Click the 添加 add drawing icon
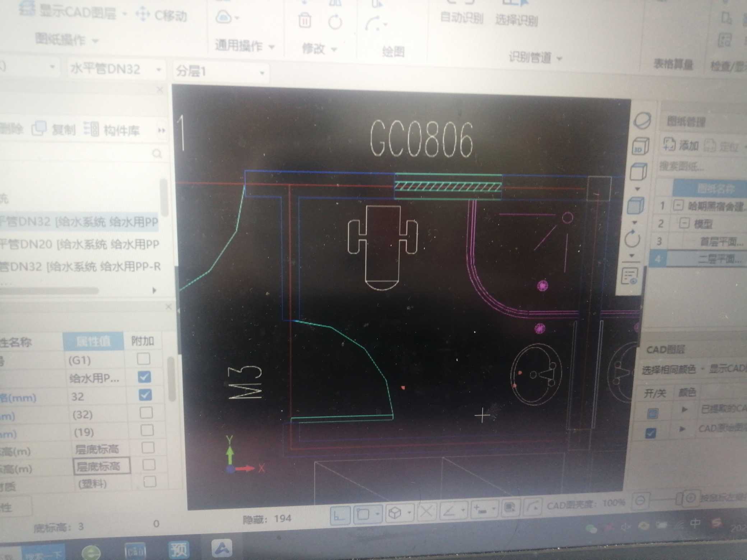 [669, 144]
